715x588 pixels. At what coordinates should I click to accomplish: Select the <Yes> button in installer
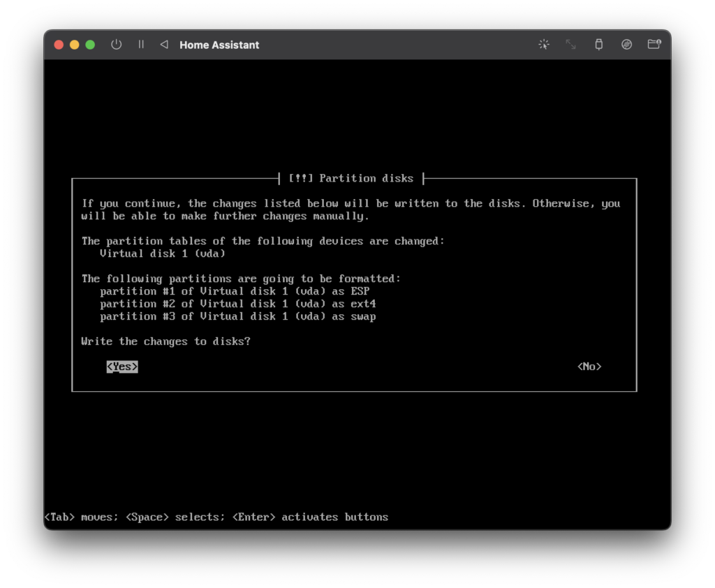122,367
